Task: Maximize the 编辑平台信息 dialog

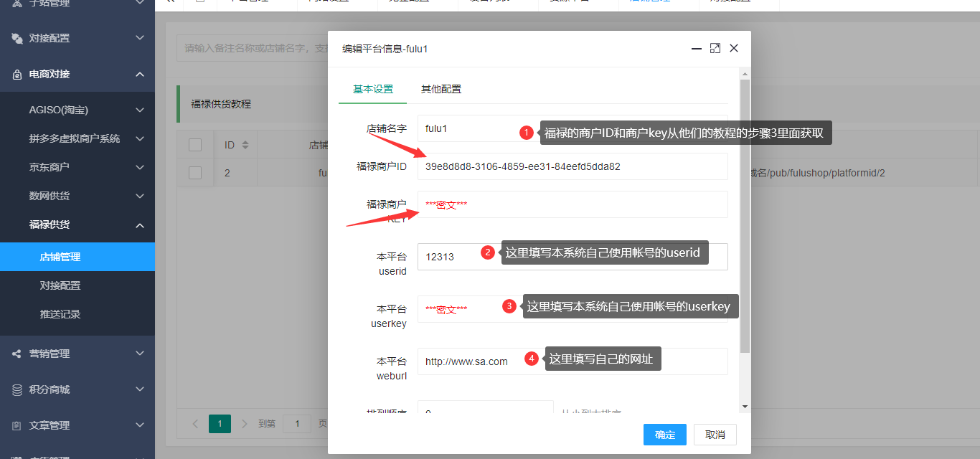Action: tap(715, 48)
